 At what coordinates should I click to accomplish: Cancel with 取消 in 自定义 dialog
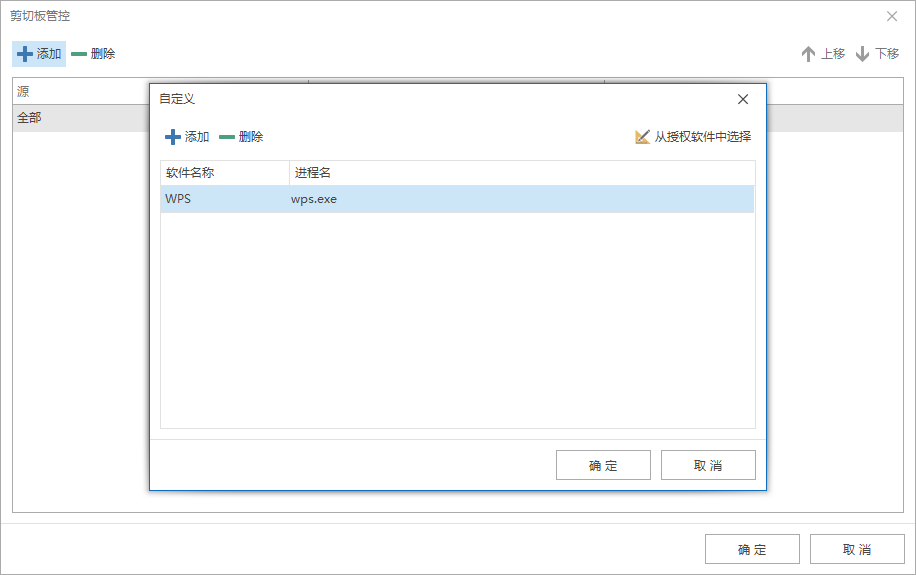(x=708, y=465)
